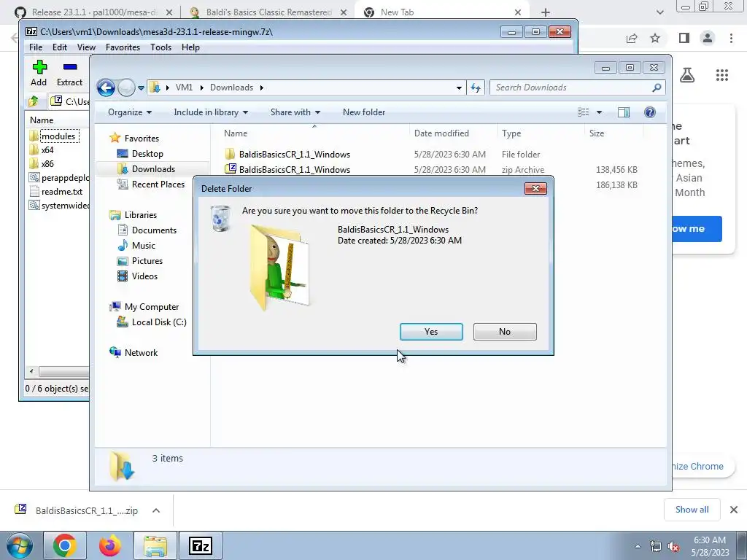This screenshot has height=560, width=747.
Task: Click the New folder button
Action: tap(364, 112)
